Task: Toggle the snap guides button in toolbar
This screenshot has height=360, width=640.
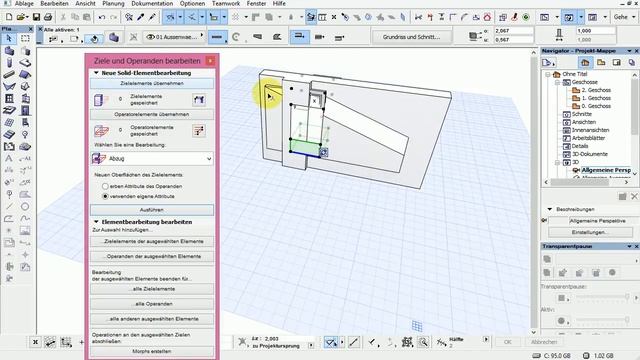Action: [191, 17]
